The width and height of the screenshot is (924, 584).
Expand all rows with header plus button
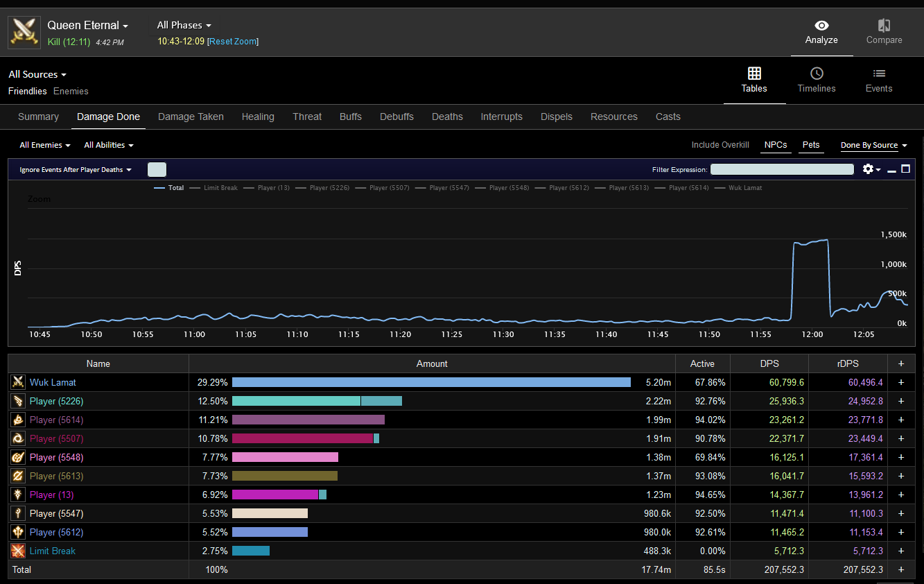point(901,363)
